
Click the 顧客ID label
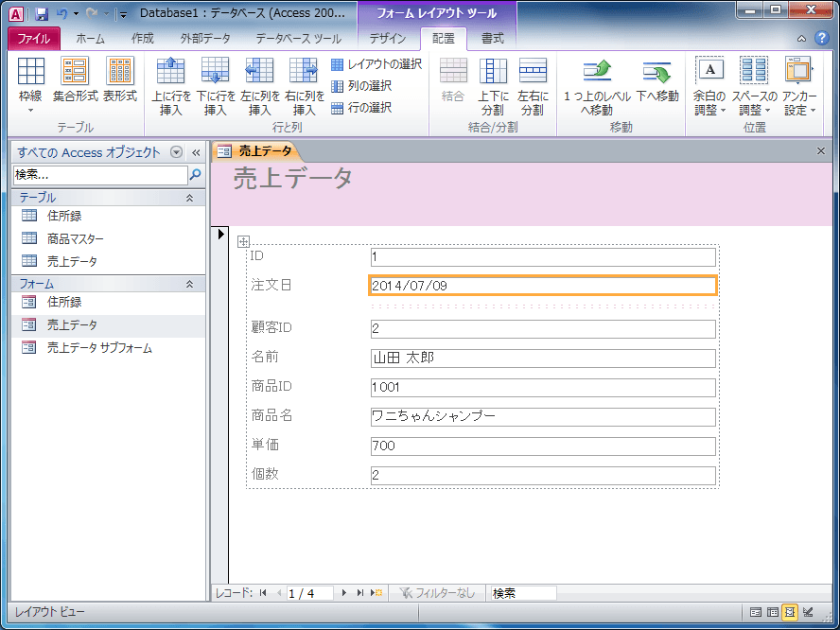tap(271, 327)
